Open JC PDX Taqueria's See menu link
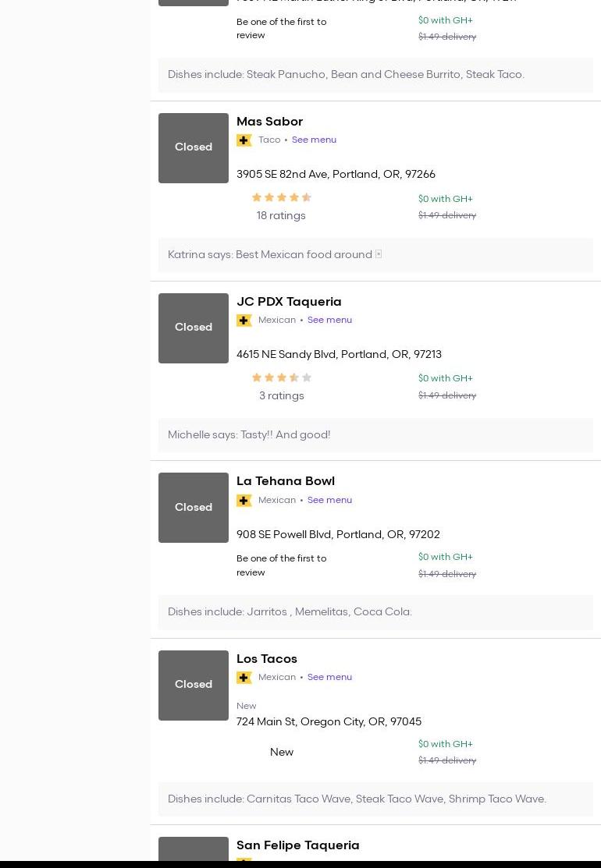601x868 pixels. (329, 321)
